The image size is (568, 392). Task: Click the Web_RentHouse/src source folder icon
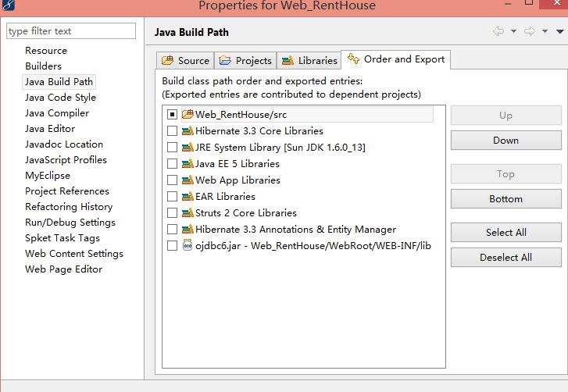pos(188,115)
